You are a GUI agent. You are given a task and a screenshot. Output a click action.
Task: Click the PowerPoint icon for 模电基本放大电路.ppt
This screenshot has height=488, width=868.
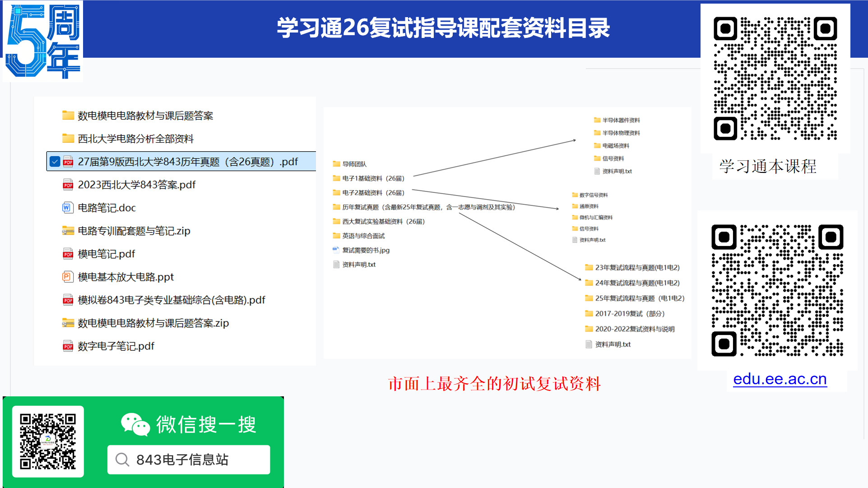click(67, 277)
